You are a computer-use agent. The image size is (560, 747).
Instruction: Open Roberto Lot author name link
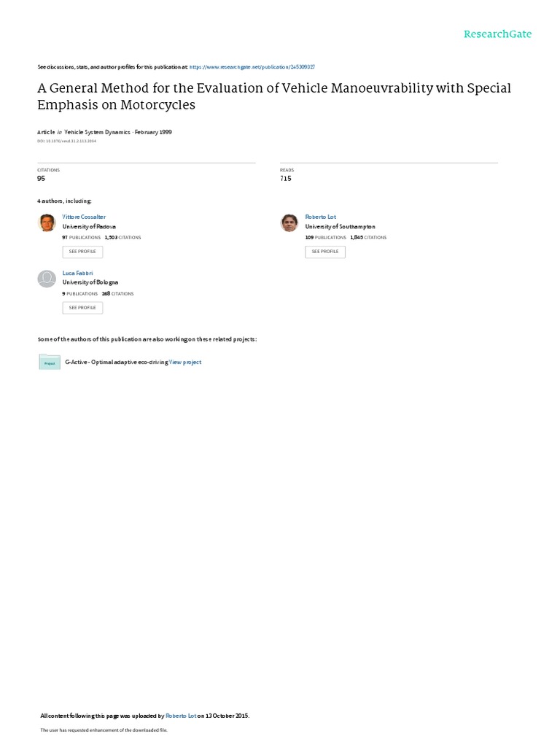click(321, 217)
